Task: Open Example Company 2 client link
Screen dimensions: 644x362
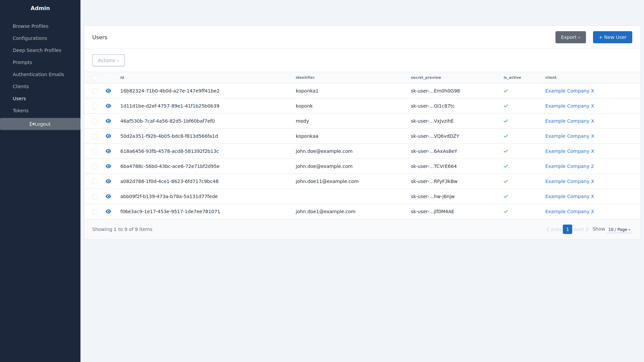Action: 569,166
